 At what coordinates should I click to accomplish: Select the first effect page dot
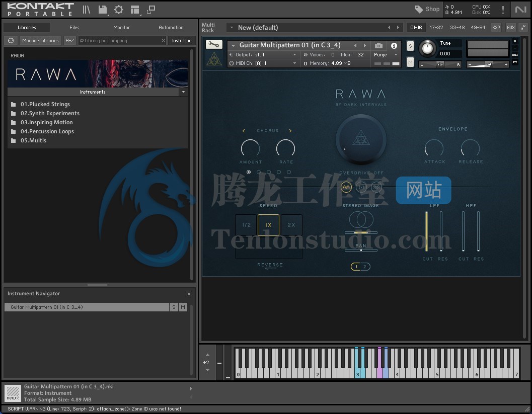pos(249,172)
